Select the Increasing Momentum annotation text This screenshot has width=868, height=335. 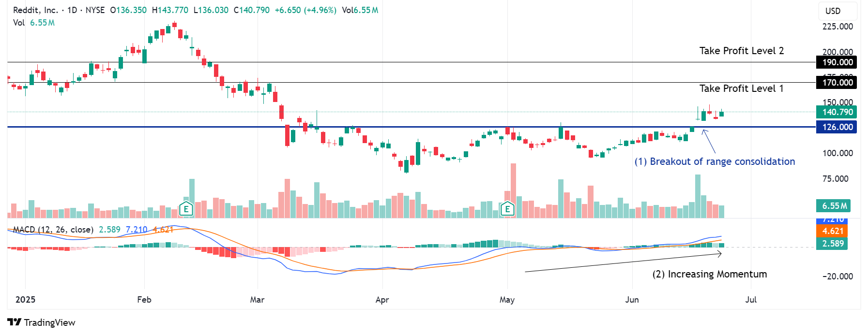710,274
